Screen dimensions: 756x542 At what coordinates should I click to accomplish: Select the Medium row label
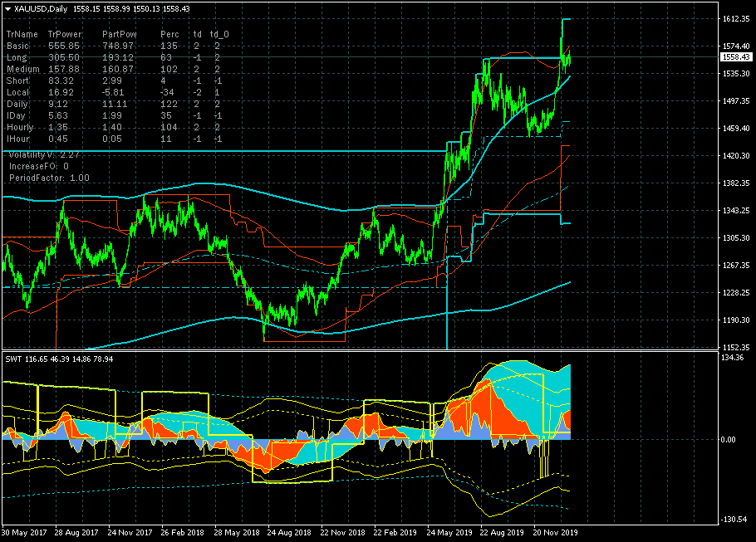pos(22,69)
